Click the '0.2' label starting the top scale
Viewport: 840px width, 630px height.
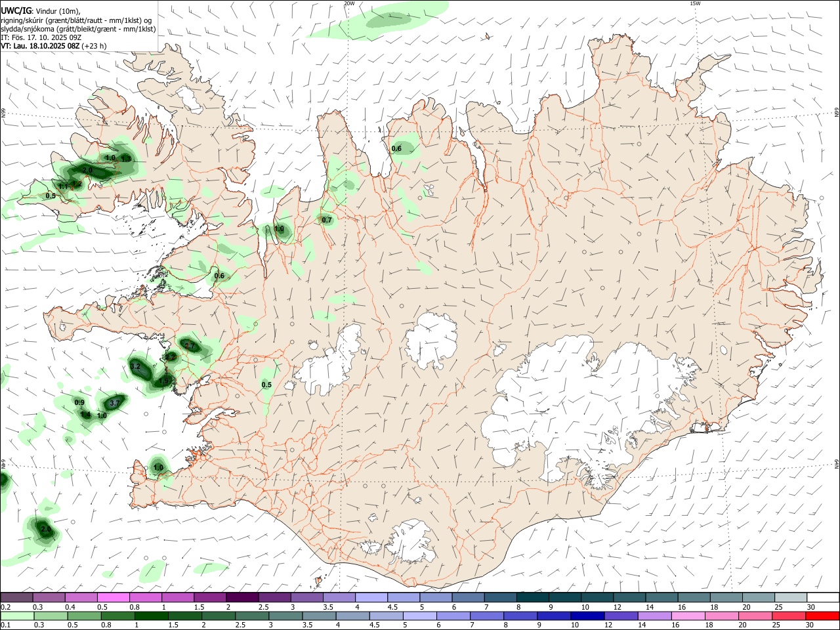pos(6,607)
